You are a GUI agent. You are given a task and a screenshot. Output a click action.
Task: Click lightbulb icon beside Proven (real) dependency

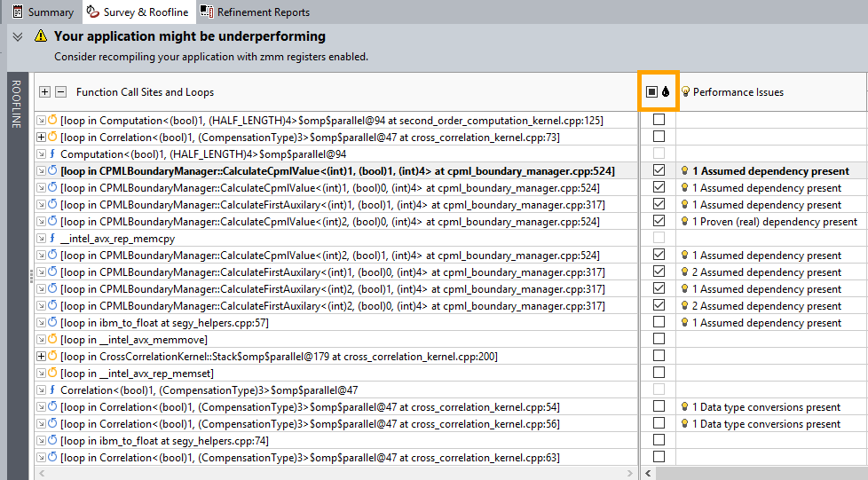coord(685,222)
